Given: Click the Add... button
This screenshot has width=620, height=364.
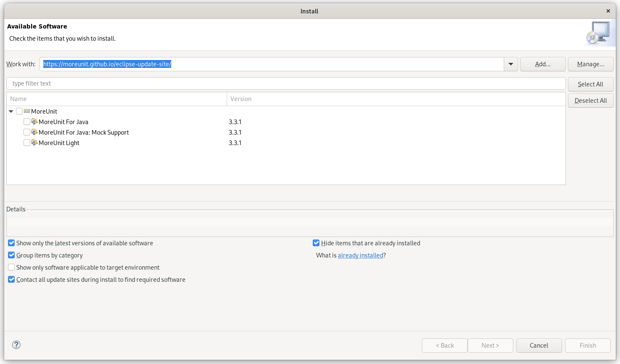Looking at the screenshot, I should (x=543, y=64).
